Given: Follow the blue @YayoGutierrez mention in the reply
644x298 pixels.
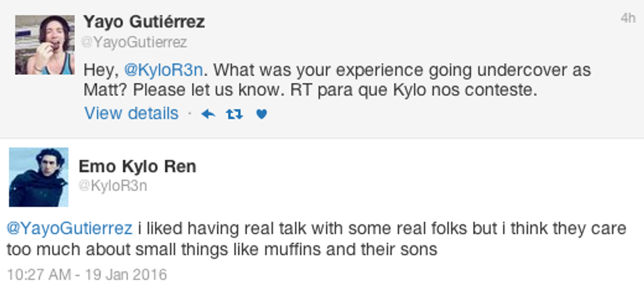Looking at the screenshot, I should tap(69, 228).
